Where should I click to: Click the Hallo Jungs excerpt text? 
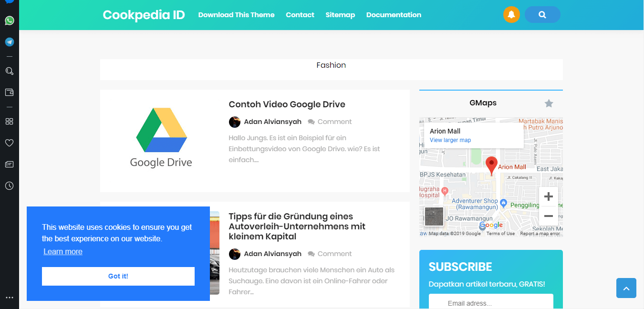(304, 149)
